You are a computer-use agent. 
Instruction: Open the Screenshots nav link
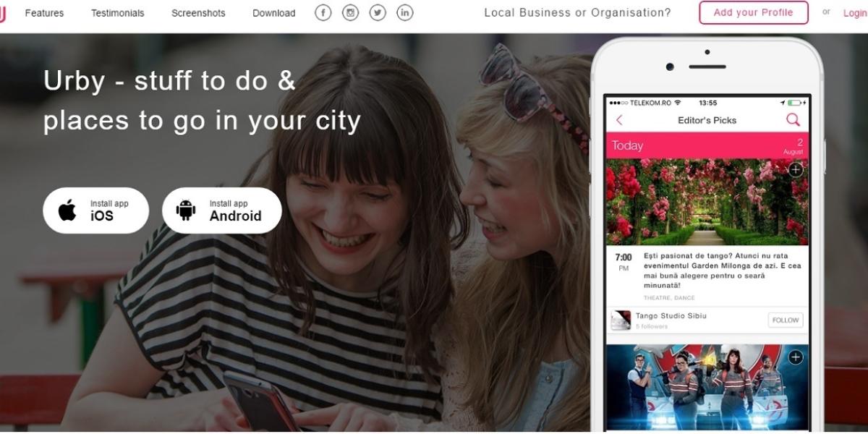click(x=198, y=13)
